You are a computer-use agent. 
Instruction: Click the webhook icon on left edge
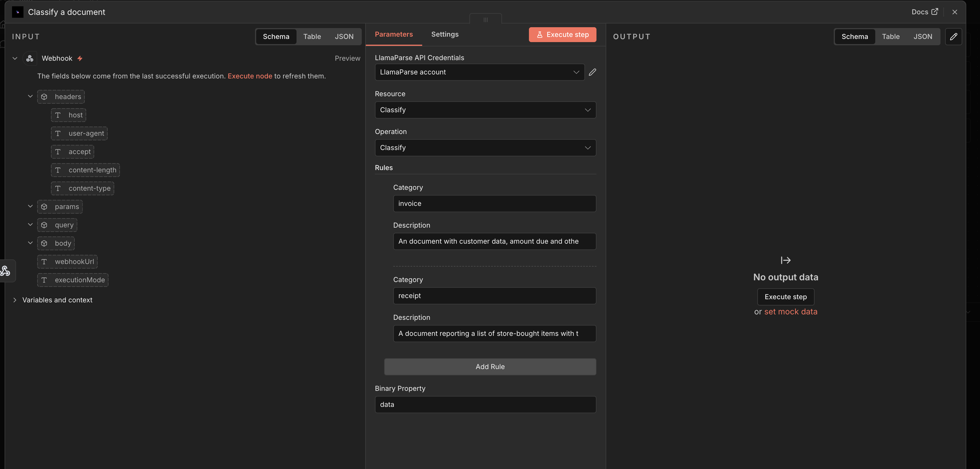point(5,271)
